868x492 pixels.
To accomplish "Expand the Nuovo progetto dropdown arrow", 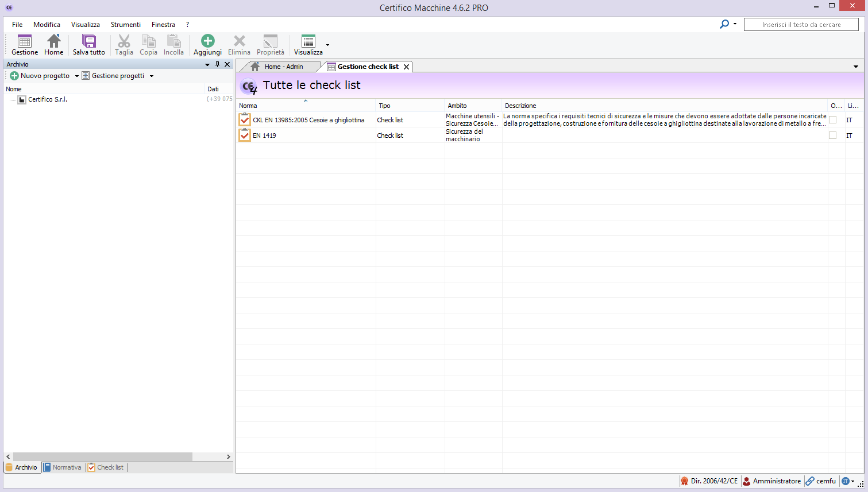I will pos(77,76).
